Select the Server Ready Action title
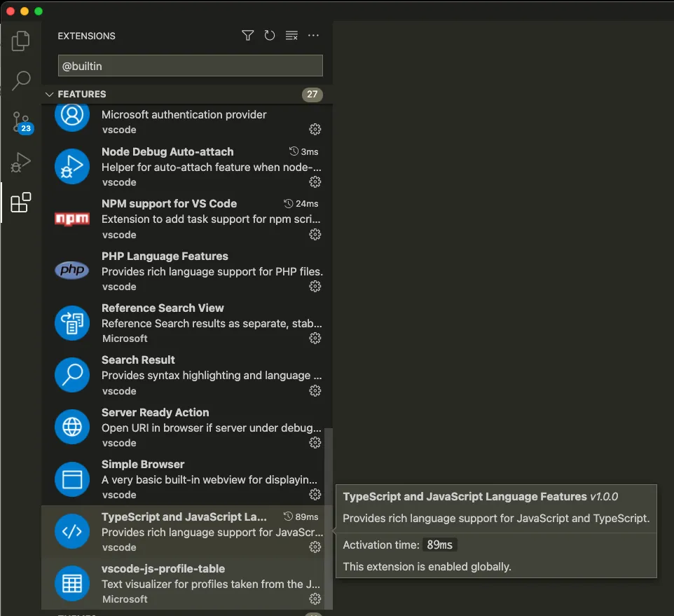Image resolution: width=674 pixels, height=616 pixels. tap(155, 413)
